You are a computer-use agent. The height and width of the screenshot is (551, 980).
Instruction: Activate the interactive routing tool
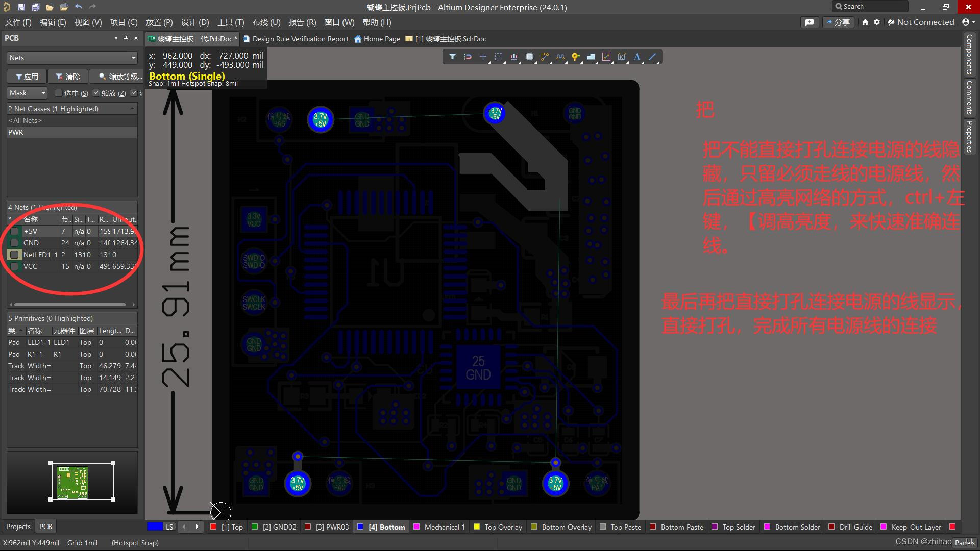pyautogui.click(x=545, y=57)
